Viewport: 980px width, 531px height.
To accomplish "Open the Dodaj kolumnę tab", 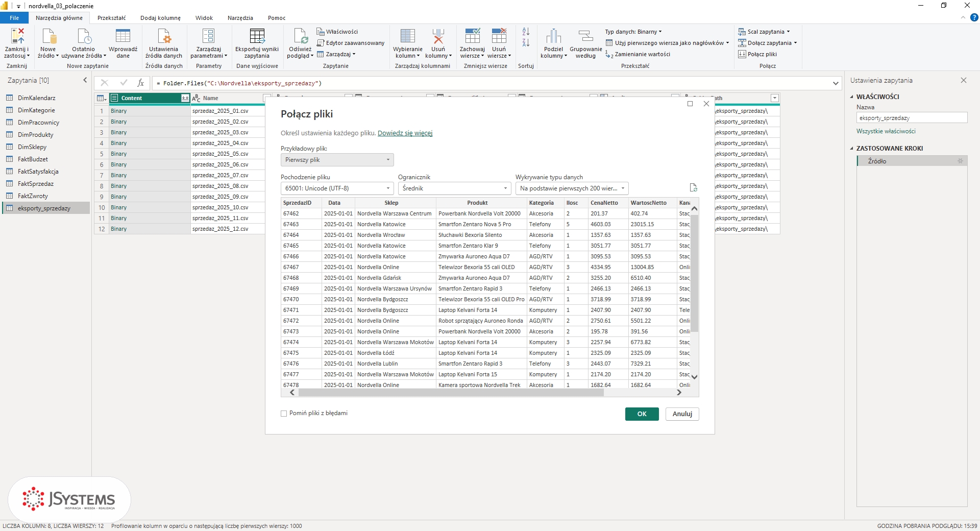I will tap(160, 18).
